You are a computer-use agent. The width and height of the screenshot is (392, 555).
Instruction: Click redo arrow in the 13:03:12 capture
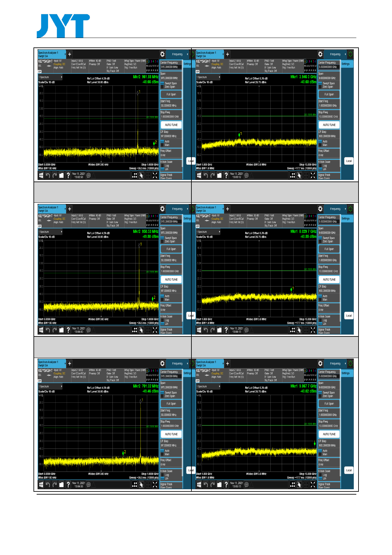coord(213,175)
